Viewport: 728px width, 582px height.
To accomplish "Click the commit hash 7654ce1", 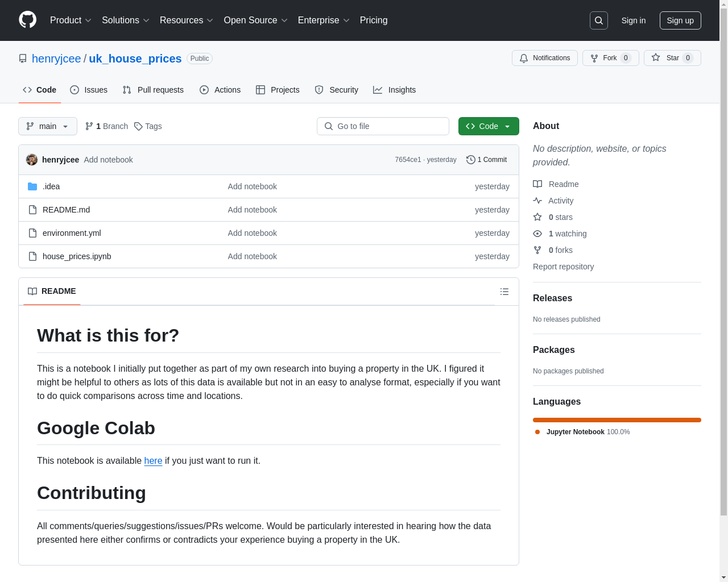I will pos(408,160).
